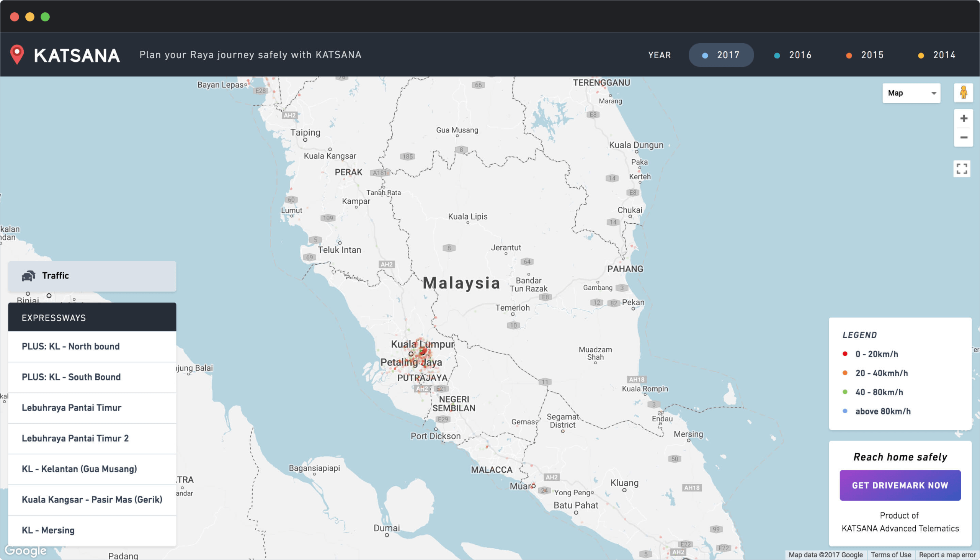Click the KATSANA red location pin logo
The image size is (980, 560).
tap(17, 55)
